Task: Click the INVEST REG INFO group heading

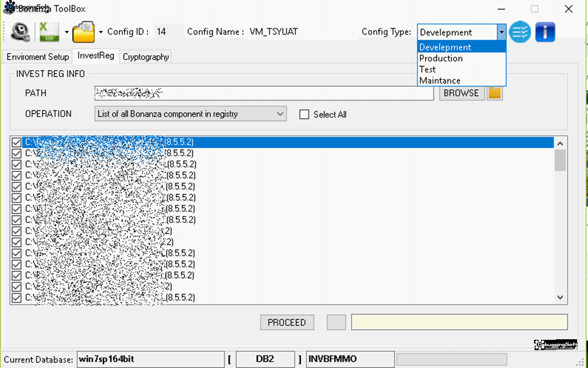Action: [x=51, y=74]
